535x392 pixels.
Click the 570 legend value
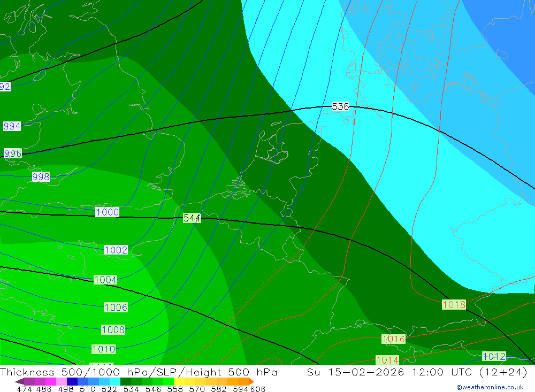tap(196, 389)
